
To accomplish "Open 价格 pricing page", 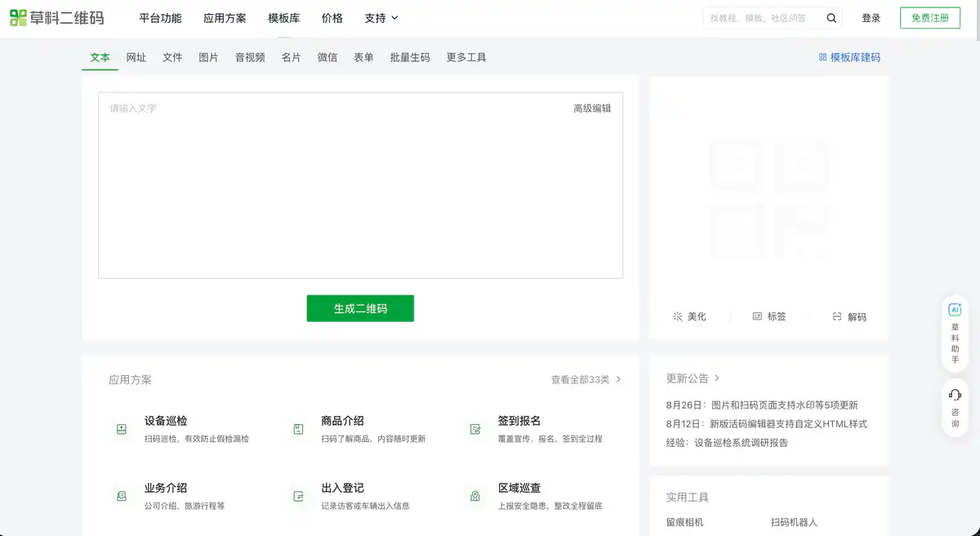I will pyautogui.click(x=332, y=18).
